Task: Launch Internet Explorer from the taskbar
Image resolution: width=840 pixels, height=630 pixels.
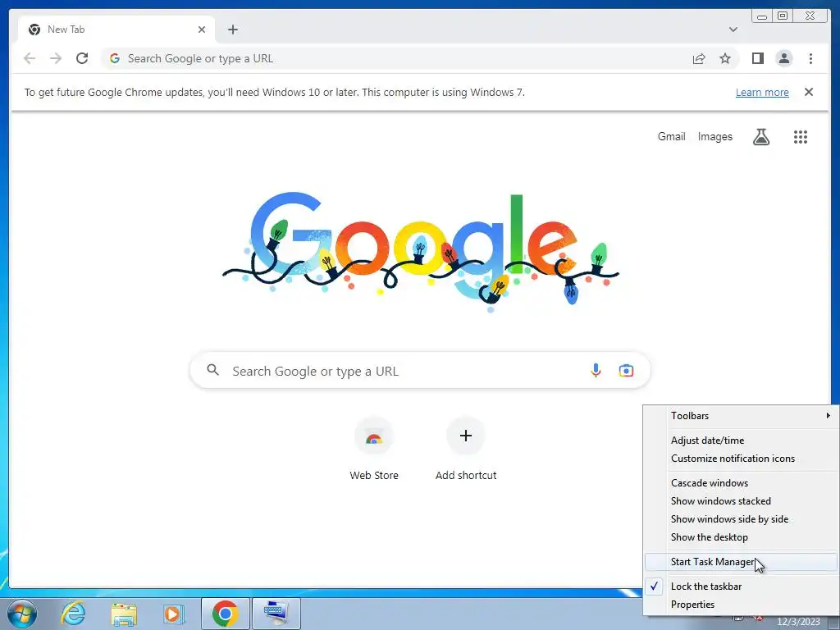Action: 73,614
